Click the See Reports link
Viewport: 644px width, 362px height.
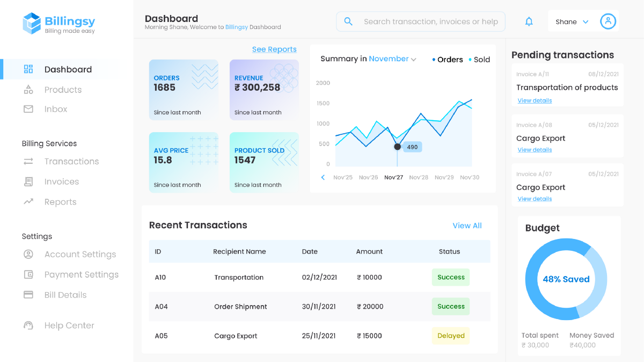point(274,49)
